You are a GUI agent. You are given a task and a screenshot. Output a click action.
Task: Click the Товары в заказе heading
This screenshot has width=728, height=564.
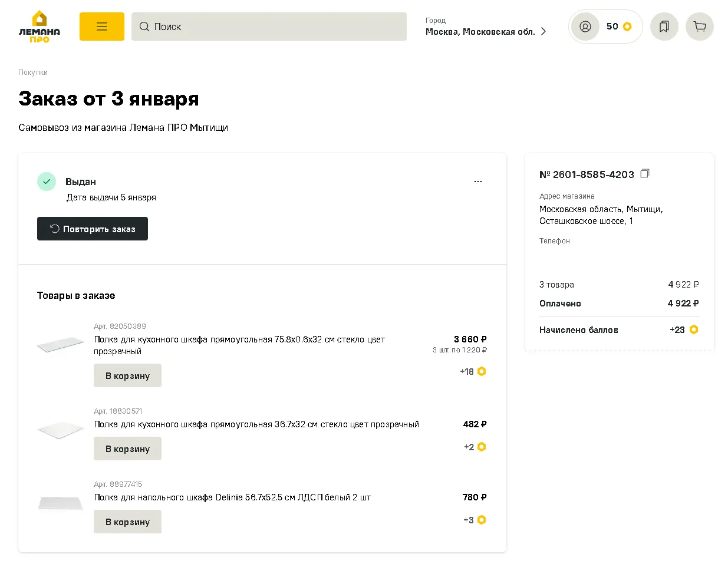[76, 295]
